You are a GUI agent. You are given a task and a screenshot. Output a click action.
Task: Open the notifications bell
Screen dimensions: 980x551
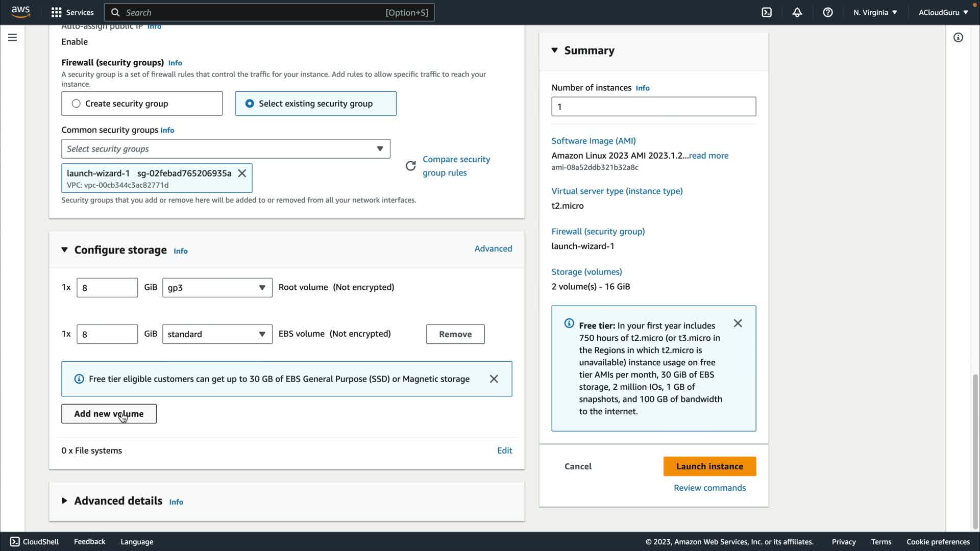click(x=797, y=12)
